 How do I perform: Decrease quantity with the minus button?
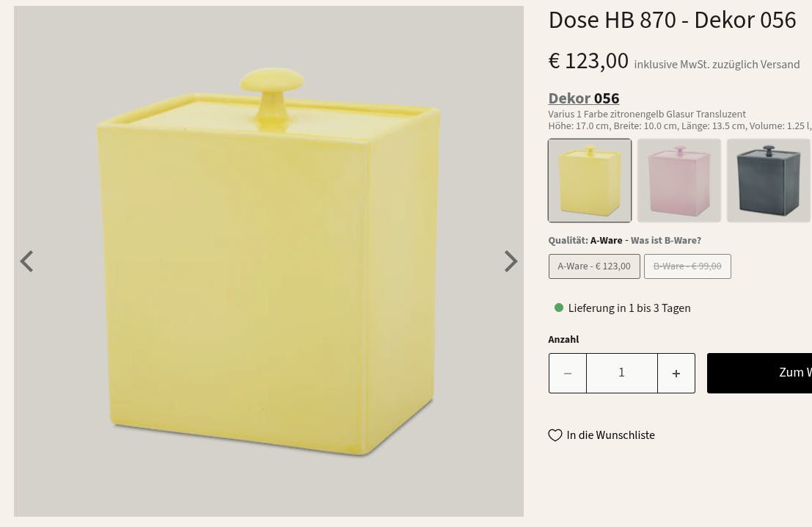coord(568,374)
